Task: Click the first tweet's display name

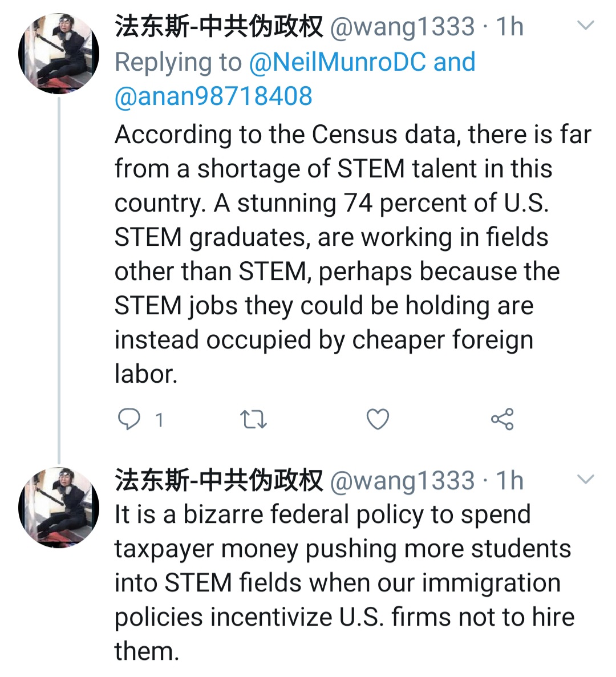Action: (x=219, y=27)
